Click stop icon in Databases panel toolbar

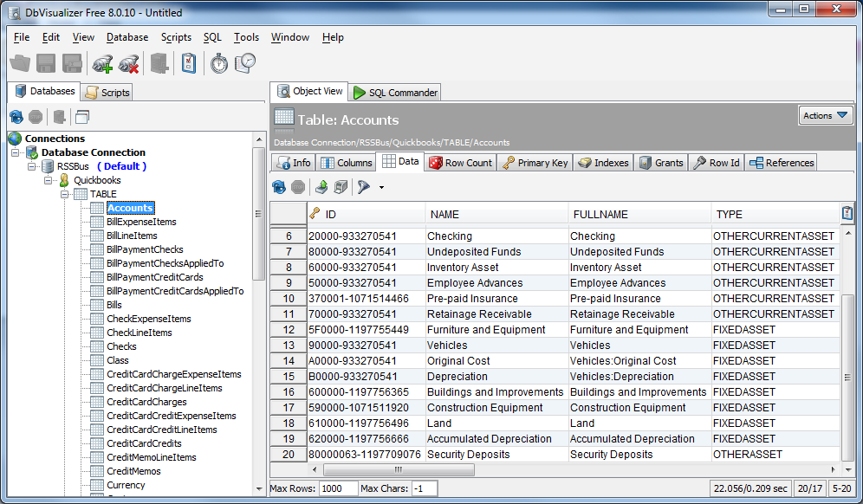[36, 117]
